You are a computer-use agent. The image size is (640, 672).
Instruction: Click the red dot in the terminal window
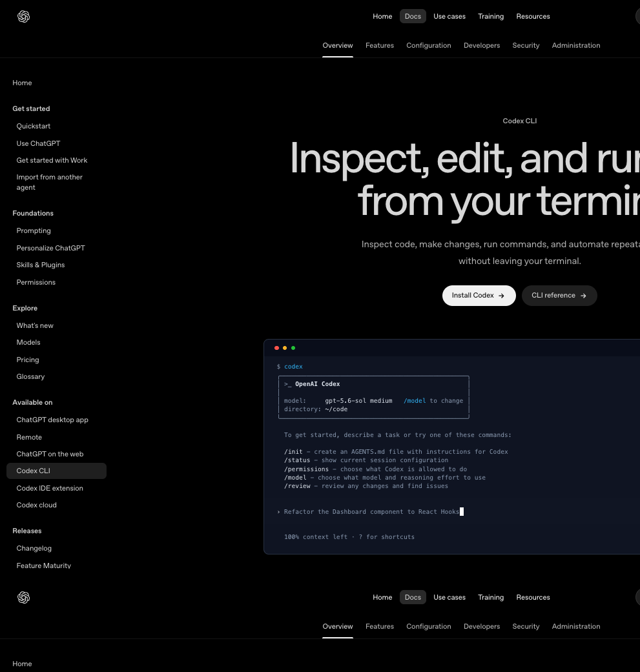[x=276, y=348]
